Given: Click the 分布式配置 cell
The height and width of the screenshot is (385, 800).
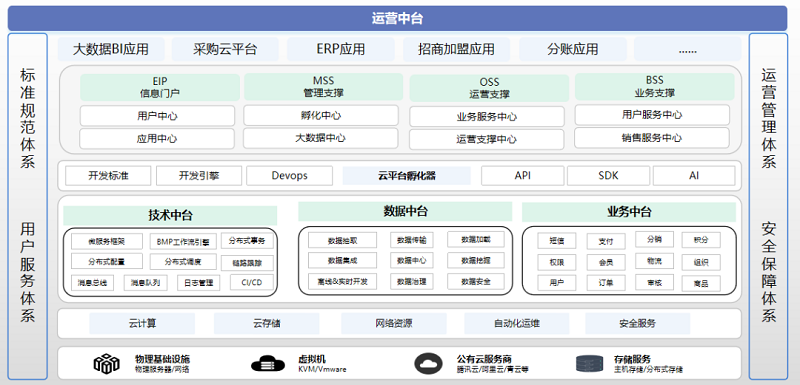Looking at the screenshot, I should (x=107, y=262).
